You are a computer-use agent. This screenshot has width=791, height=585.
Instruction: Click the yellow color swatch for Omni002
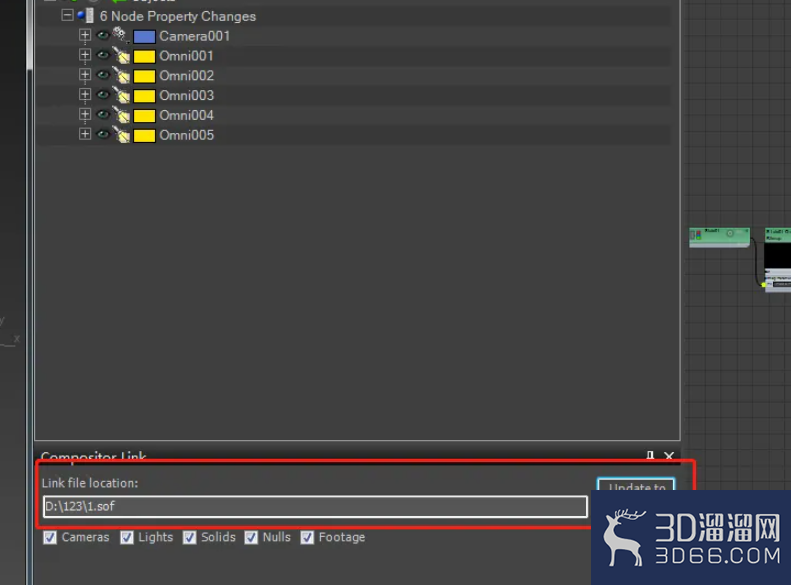tap(144, 76)
